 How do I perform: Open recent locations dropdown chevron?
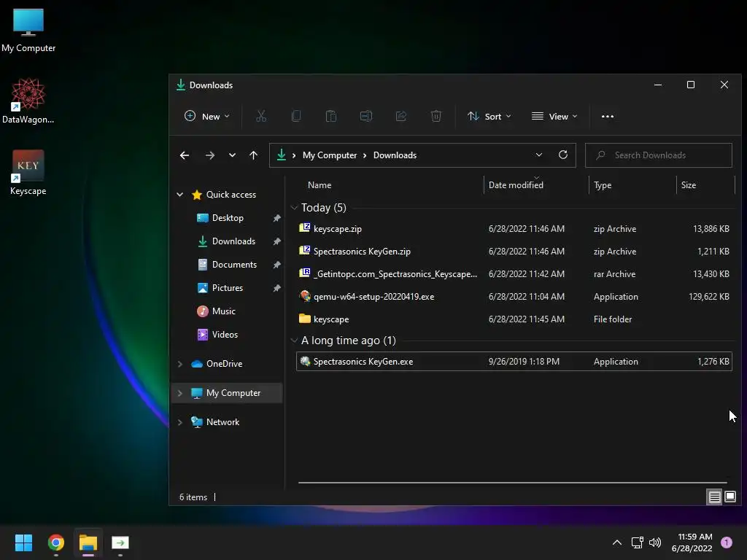pyautogui.click(x=232, y=155)
